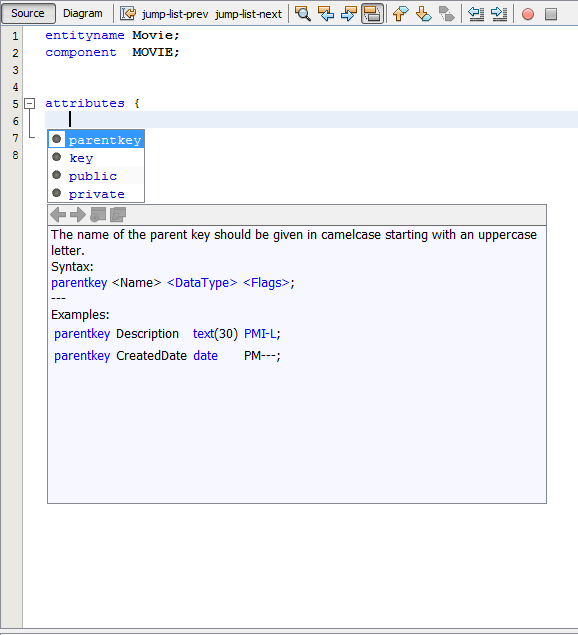Click the Last Edit icon before jump-list-prev
The image size is (578, 635).
click(x=128, y=14)
